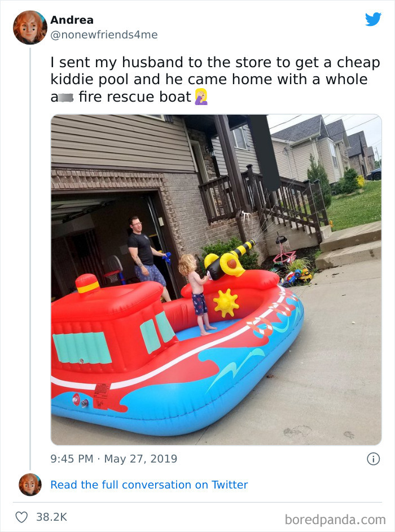Click Read the full conversation on Twitter
Viewport: 395px width, 532px height.
coord(149,485)
